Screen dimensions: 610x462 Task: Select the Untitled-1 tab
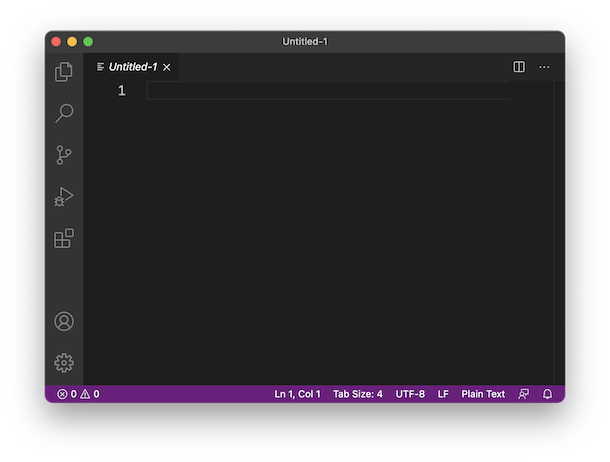131,67
